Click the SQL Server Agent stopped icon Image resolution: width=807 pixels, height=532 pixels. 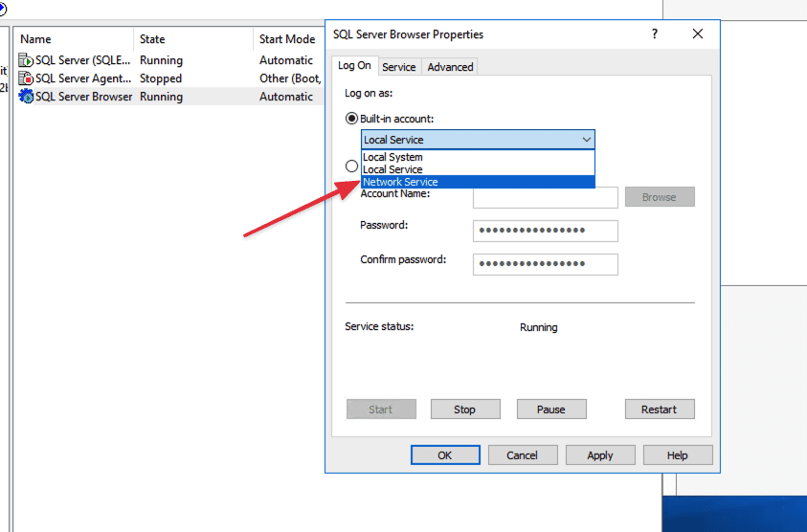(x=26, y=78)
